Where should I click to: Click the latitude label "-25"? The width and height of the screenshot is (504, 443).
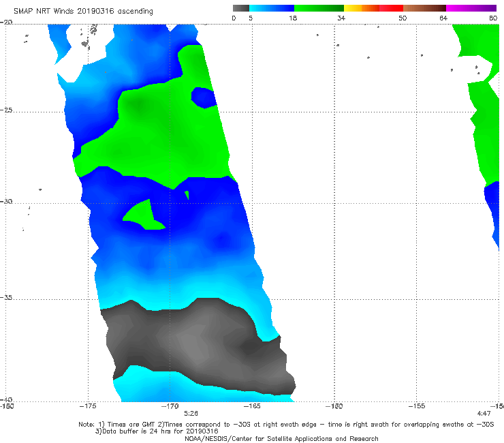coord(6,110)
